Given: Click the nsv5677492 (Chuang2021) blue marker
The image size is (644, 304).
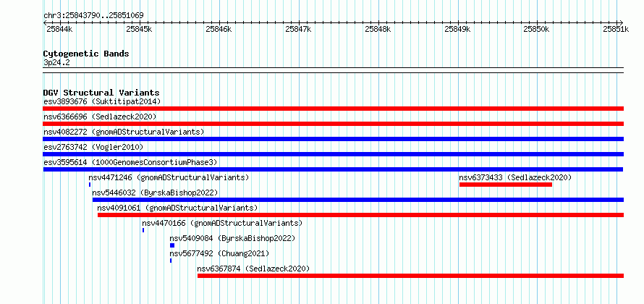Looking at the screenshot, I should click(171, 261).
